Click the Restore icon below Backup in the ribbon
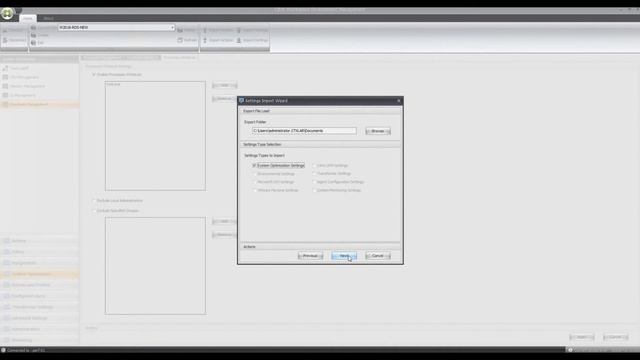 (x=5, y=40)
